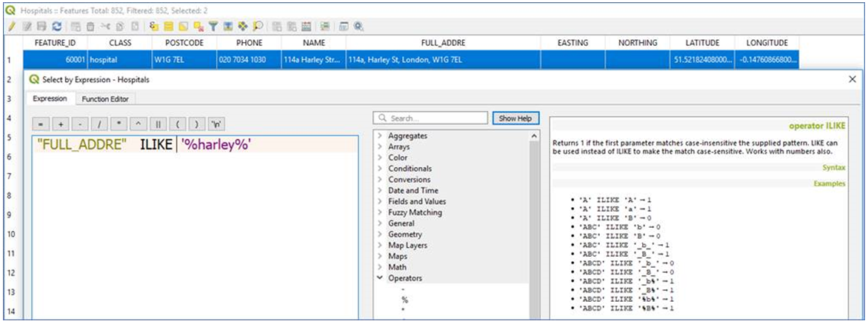Click the pan map to selected rows icon
Image resolution: width=868 pixels, height=324 pixels.
coord(242,26)
